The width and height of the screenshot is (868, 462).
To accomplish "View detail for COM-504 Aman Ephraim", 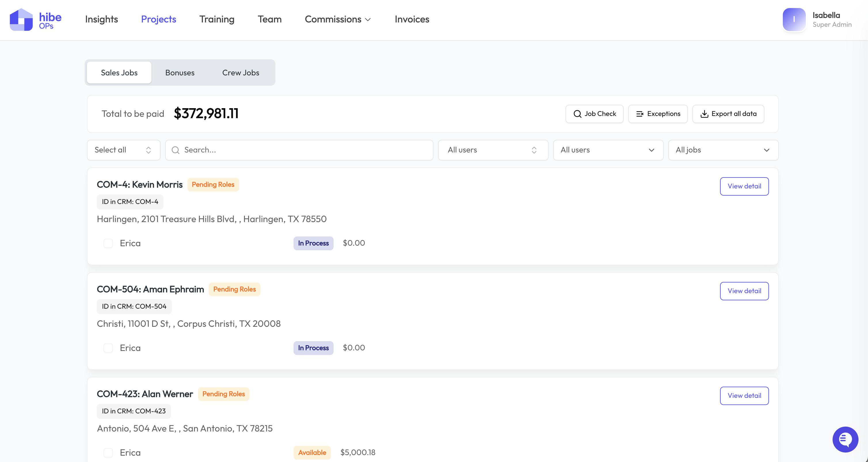I will pos(744,291).
